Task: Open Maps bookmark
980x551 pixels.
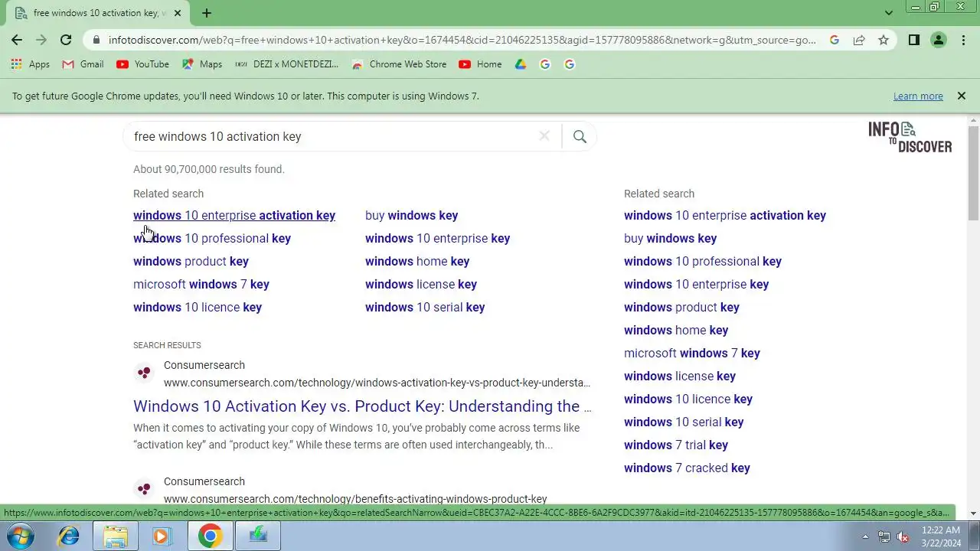Action: [202, 64]
